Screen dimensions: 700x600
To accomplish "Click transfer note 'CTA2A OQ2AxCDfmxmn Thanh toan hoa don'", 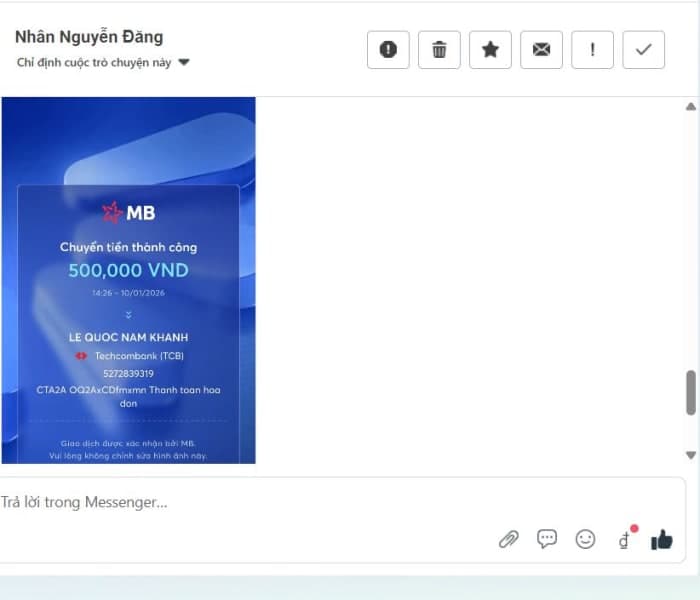I will pos(129,396).
